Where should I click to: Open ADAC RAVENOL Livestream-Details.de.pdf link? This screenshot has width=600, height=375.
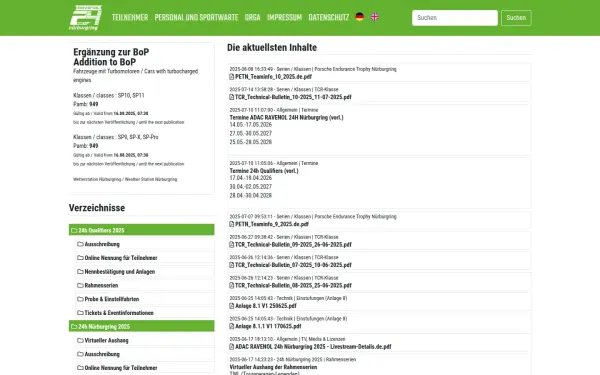313,347
